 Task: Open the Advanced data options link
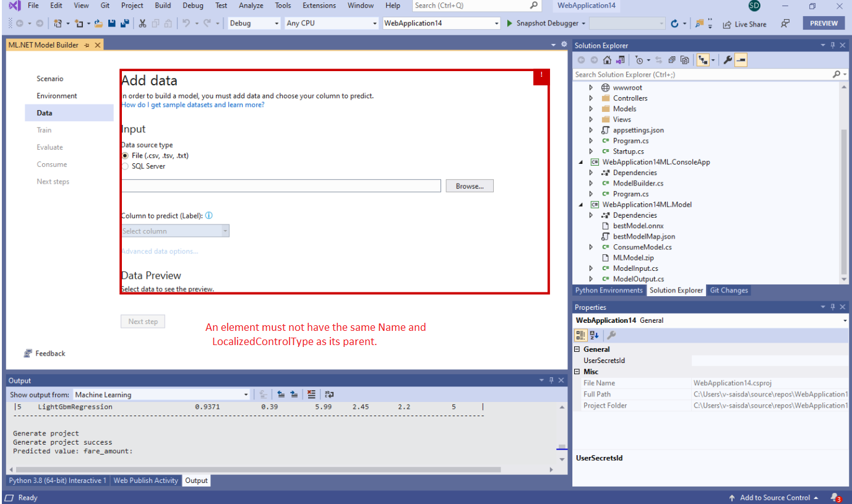[160, 251]
